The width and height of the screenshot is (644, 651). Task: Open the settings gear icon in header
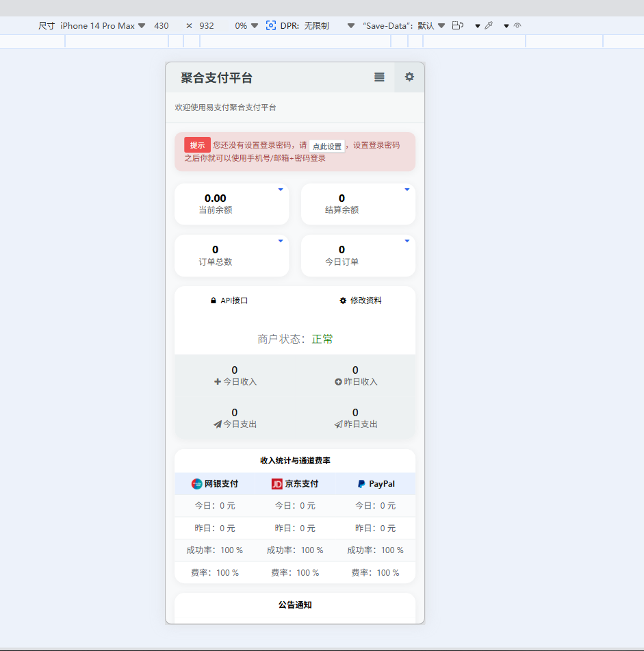tap(409, 77)
